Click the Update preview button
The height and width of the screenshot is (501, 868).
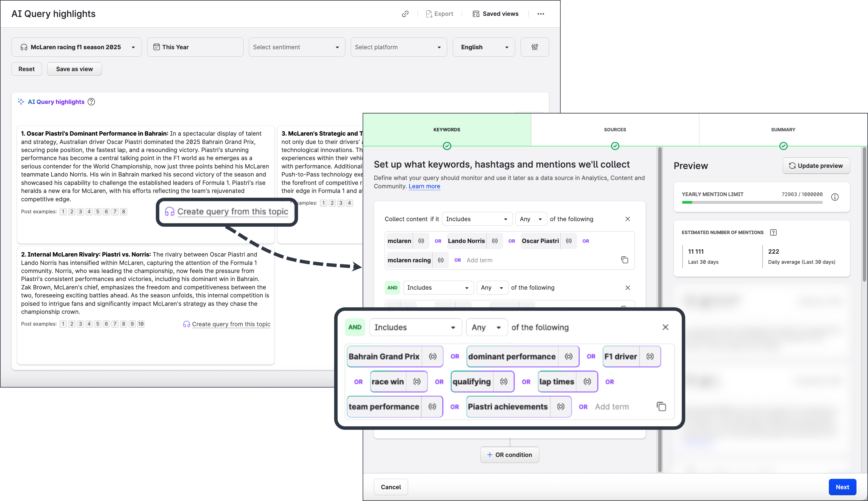(816, 166)
